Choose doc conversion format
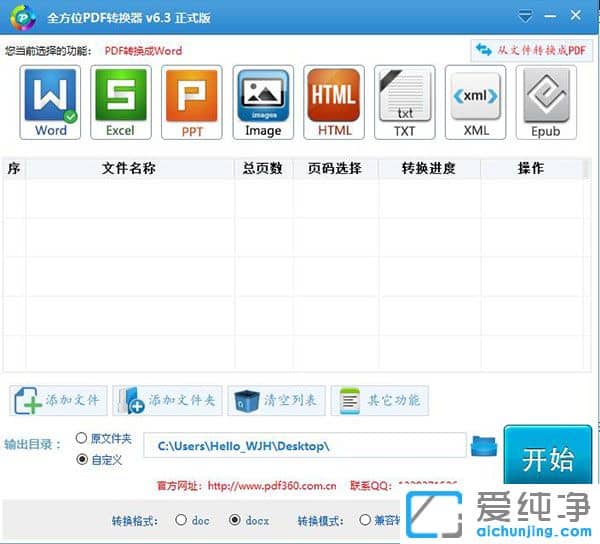Image resolution: width=600 pixels, height=544 pixels. point(181,520)
